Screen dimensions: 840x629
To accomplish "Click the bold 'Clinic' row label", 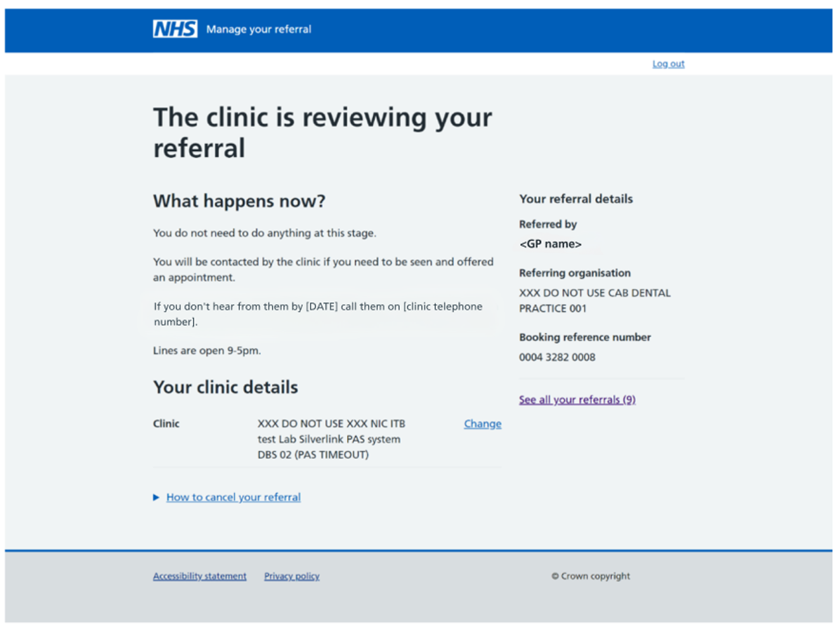I will coord(166,423).
